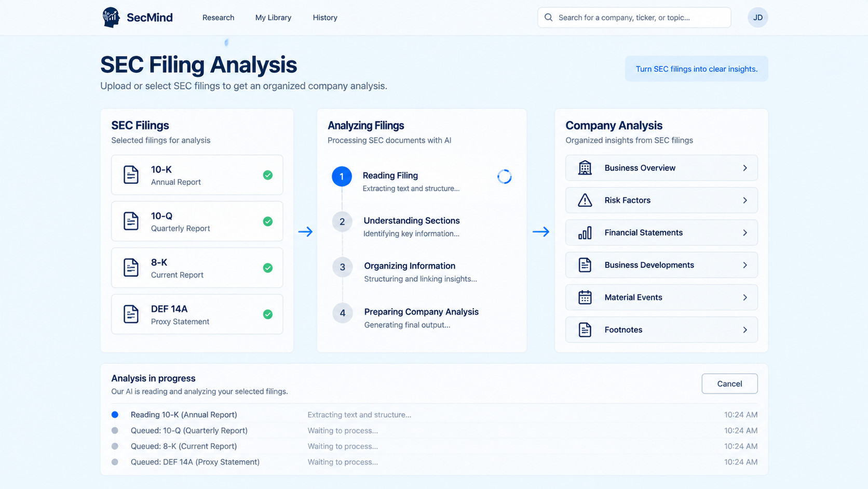The image size is (868, 489).
Task: Click the Financial Statements bar chart icon
Action: pyautogui.click(x=585, y=233)
